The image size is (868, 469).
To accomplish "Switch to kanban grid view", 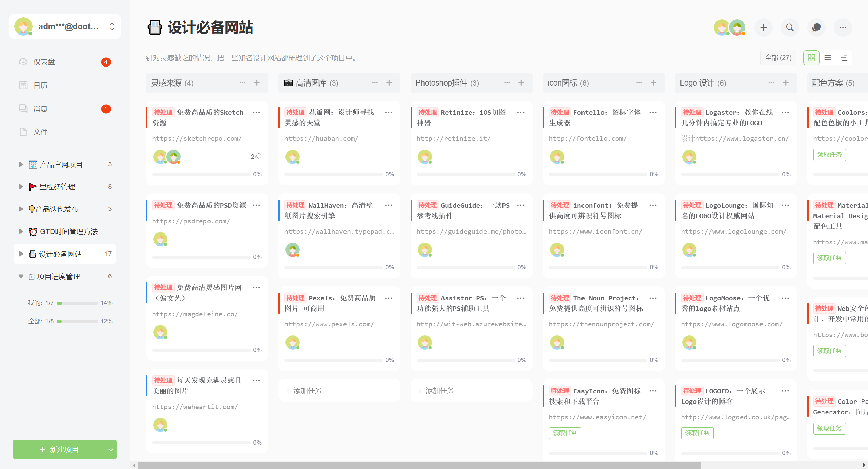I will (x=811, y=58).
